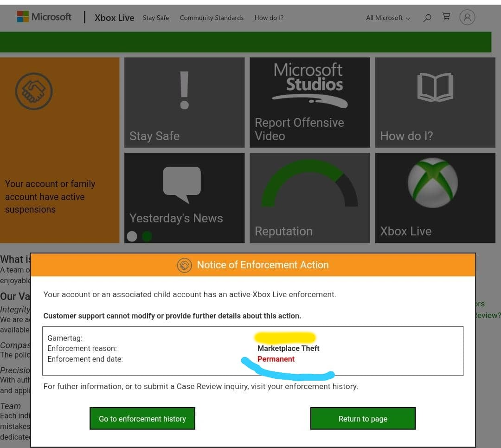Open the Xbox Live tile label

pyautogui.click(x=406, y=231)
